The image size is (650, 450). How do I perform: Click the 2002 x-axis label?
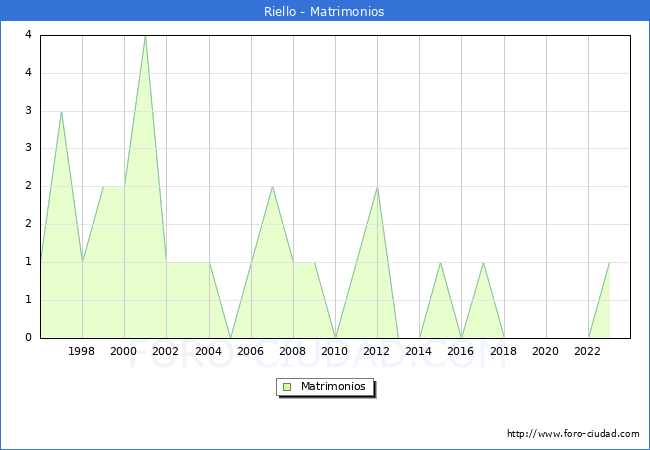[165, 351]
